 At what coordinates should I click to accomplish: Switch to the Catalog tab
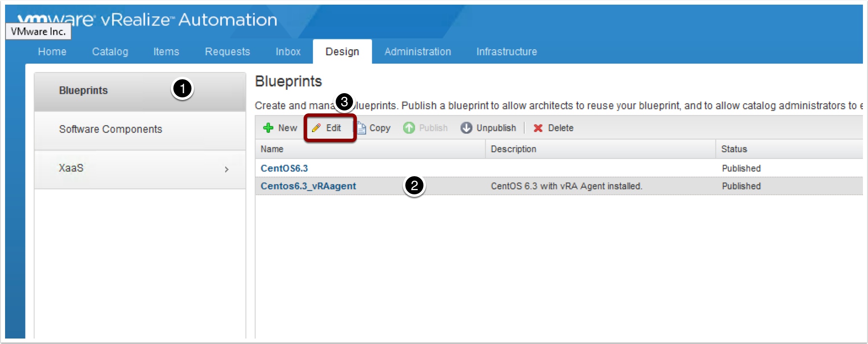pos(110,51)
